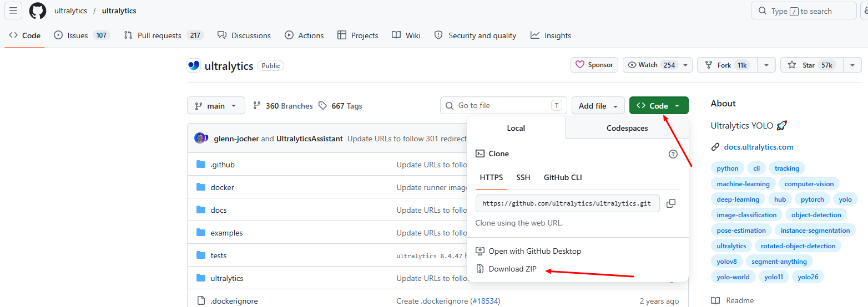868x307 pixels.
Task: Click the .github folder icon
Action: pos(201,165)
